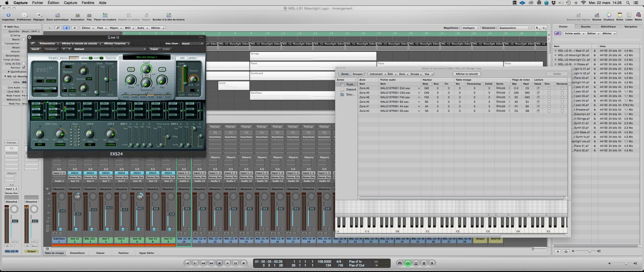Start playback with the Play button
644x272 pixels.
coord(227,264)
